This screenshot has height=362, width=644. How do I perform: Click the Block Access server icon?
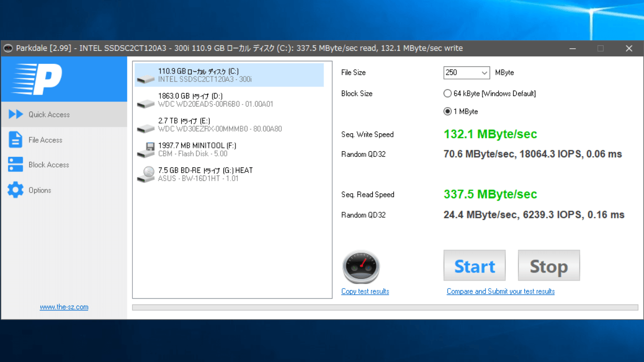click(16, 164)
